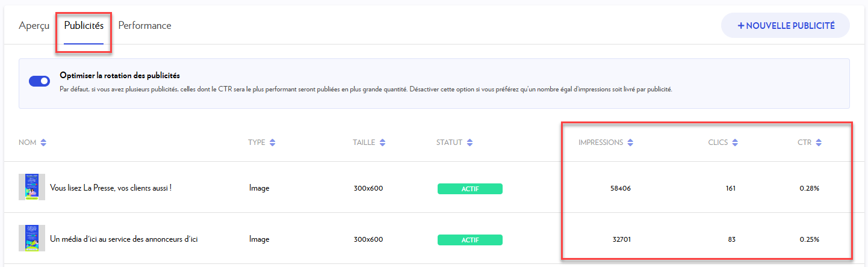Click the Nouvelle Publicité button
The image size is (868, 267).
(785, 26)
